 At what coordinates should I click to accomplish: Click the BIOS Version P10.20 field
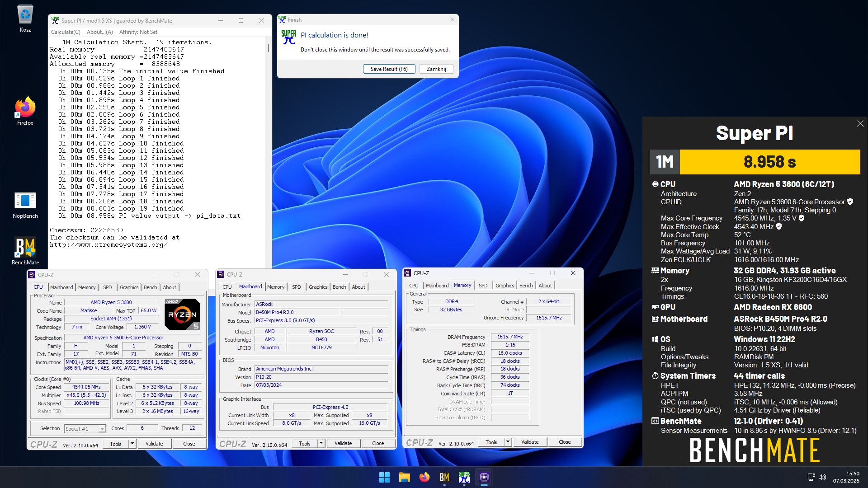(321, 377)
